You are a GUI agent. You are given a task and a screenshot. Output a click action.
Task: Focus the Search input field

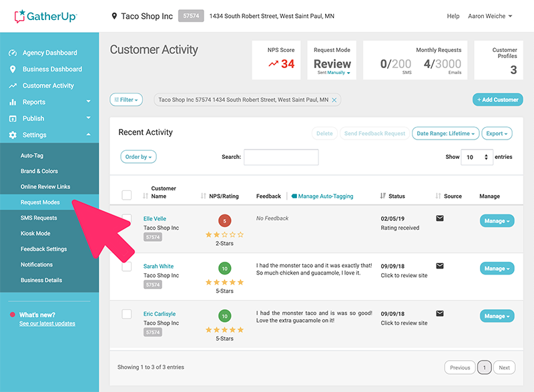pos(281,157)
